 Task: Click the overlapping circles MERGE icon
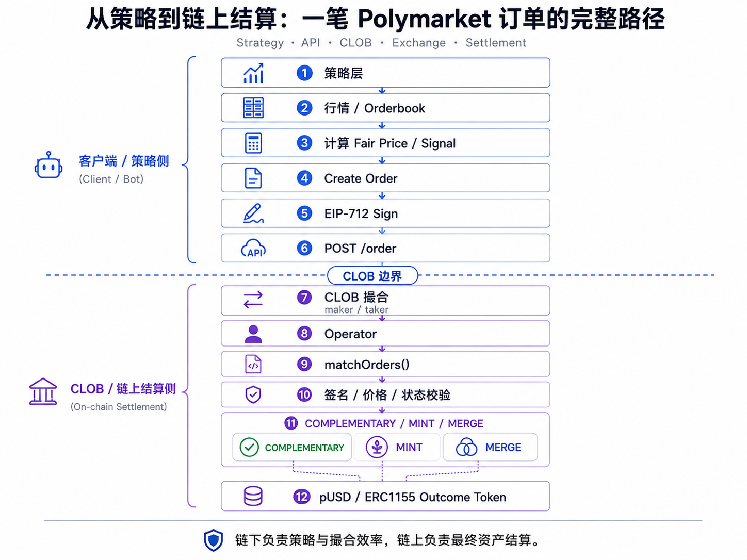[467, 447]
